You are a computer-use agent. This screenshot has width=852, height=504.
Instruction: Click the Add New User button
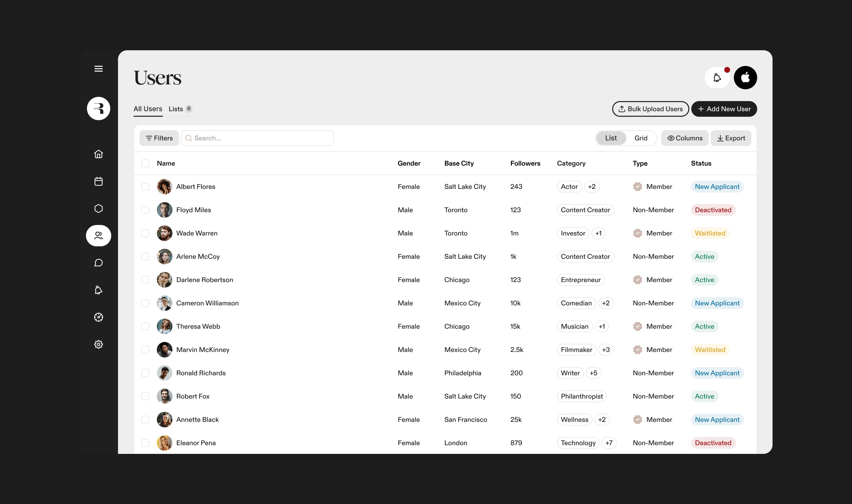[724, 109]
